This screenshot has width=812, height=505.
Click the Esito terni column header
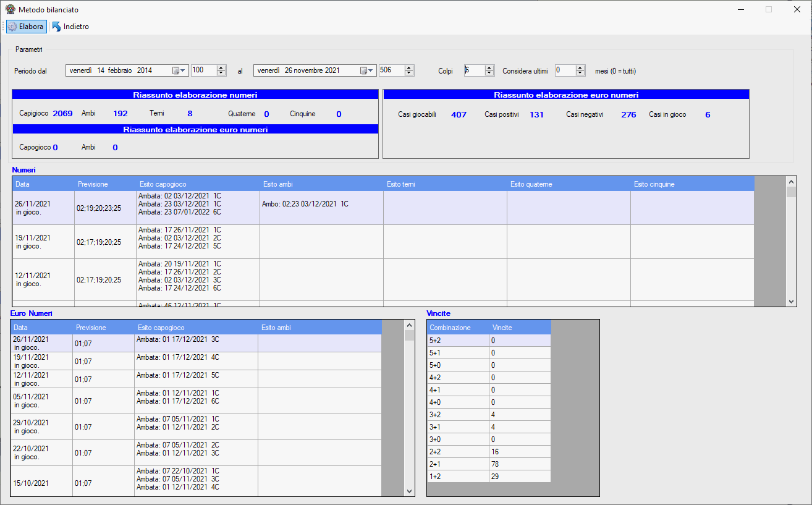click(x=445, y=184)
